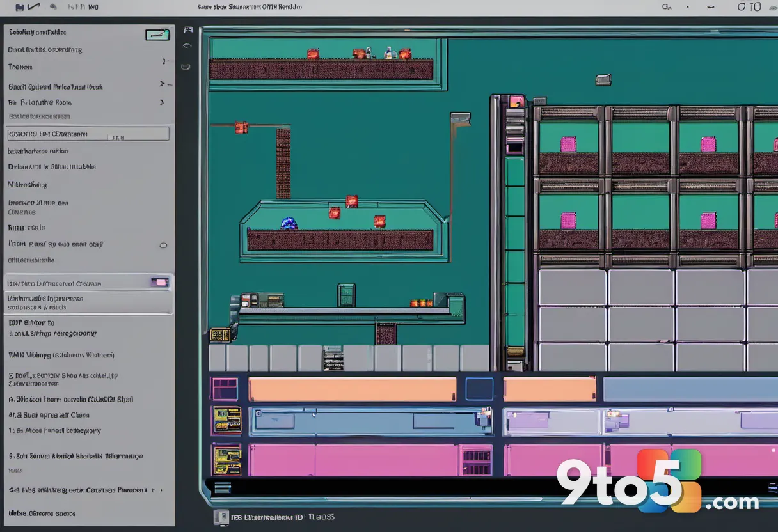The width and height of the screenshot is (778, 532).
Task: Click the header thumbnail of the blue track
Action: coord(226,421)
